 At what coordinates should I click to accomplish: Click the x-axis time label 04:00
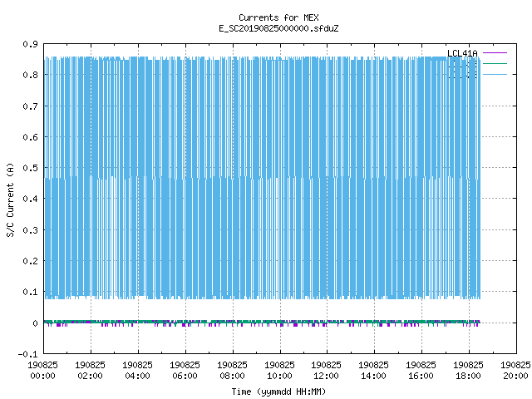pyautogui.click(x=137, y=376)
